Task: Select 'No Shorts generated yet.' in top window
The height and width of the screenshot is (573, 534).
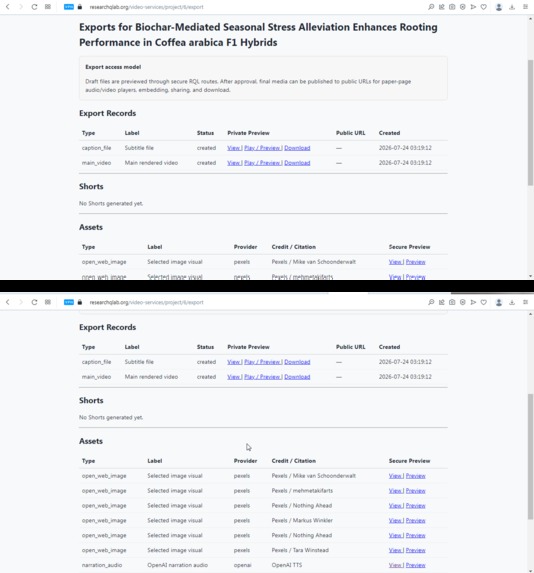Action: 111,204
